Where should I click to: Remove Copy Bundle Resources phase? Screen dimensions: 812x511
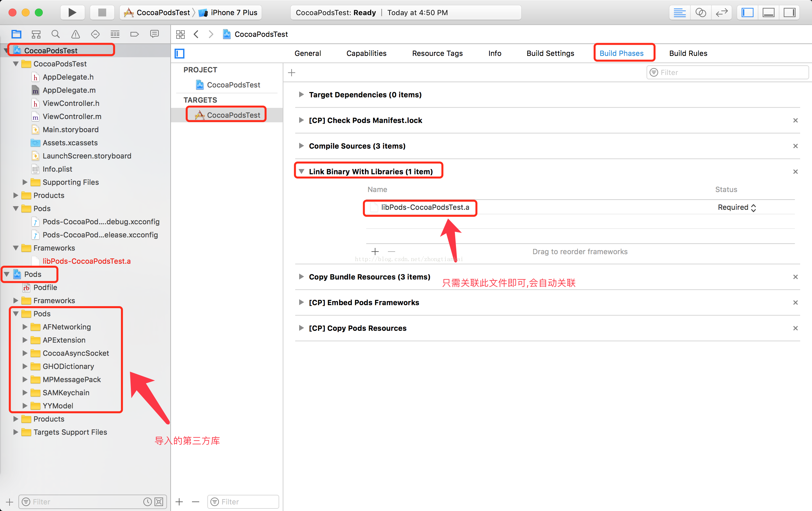796,277
